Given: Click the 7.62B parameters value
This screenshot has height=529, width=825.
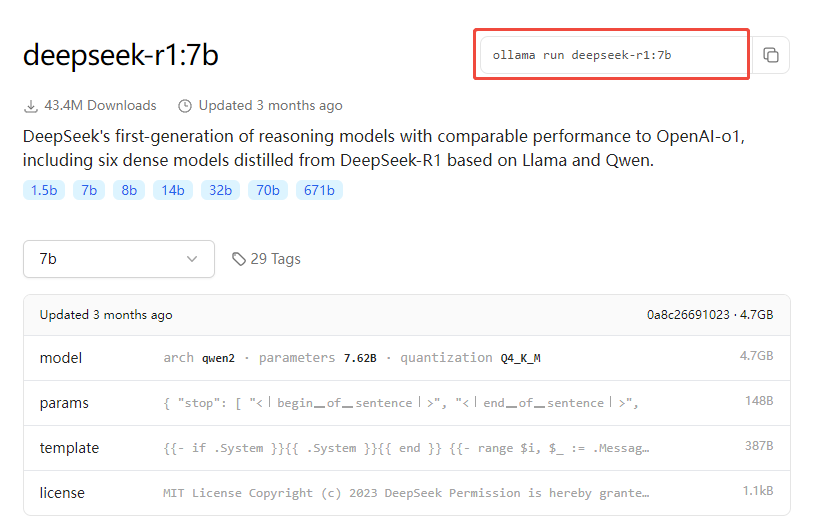Looking at the screenshot, I should [x=360, y=358].
